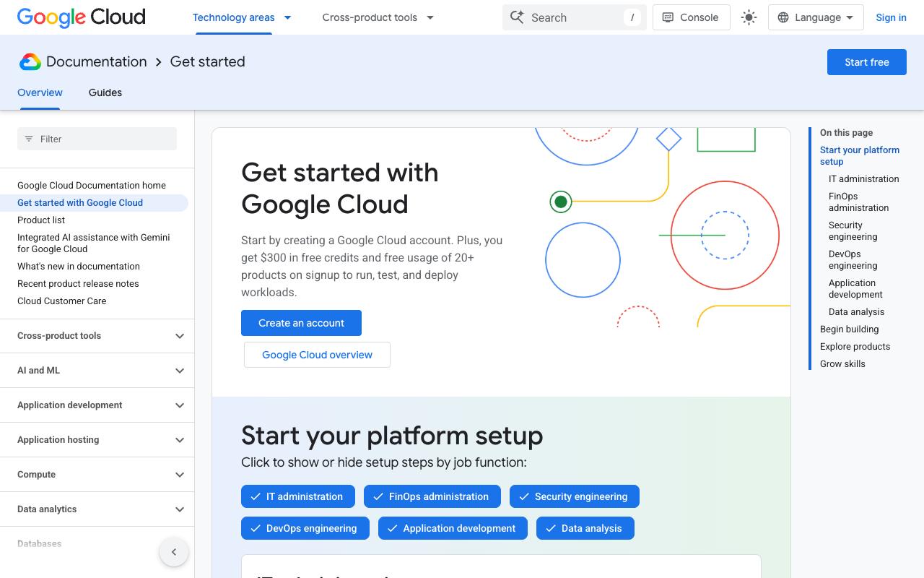The width and height of the screenshot is (924, 578).
Task: Open Product list in sidebar
Action: [41, 220]
